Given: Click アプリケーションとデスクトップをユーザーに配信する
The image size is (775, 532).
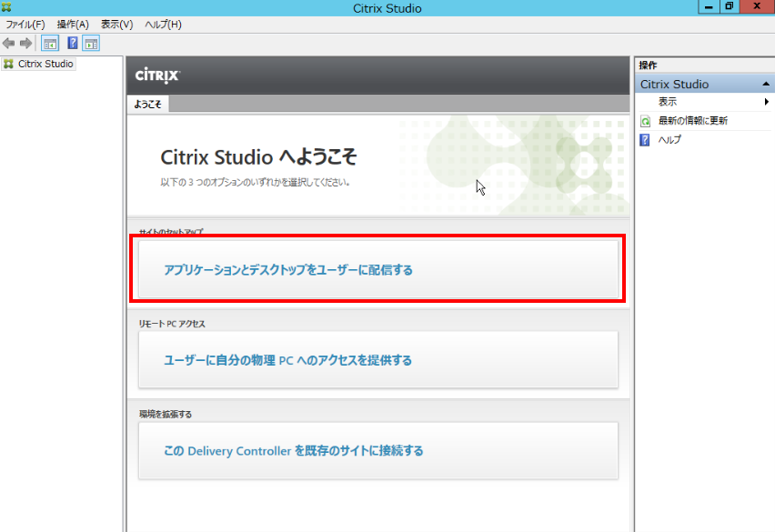Looking at the screenshot, I should click(378, 268).
